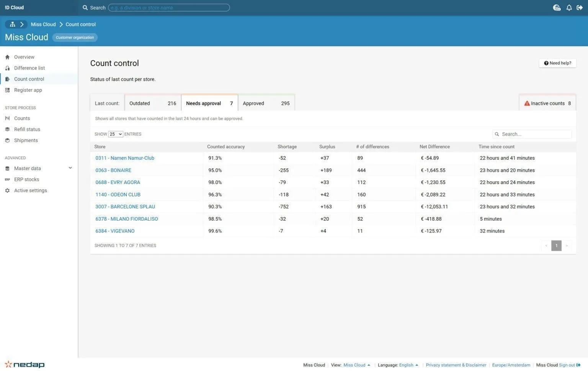The image size is (588, 371).
Task: Select the Difference list icon
Action: (8, 68)
